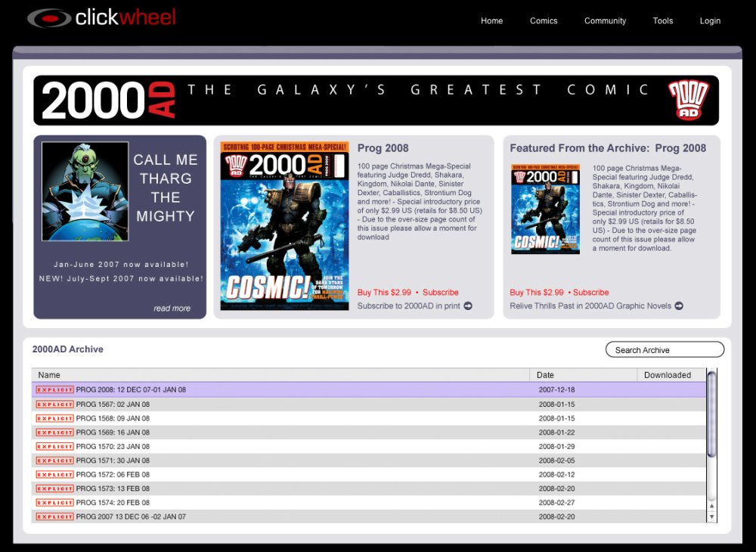Select row PROG 1570: 23 JAN 08

pyautogui.click(x=369, y=446)
